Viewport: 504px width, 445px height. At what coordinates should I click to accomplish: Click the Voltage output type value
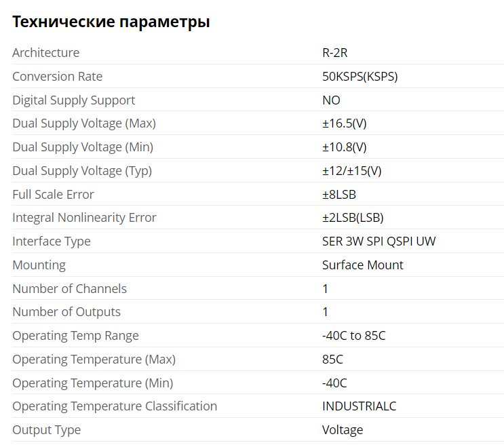(x=343, y=430)
